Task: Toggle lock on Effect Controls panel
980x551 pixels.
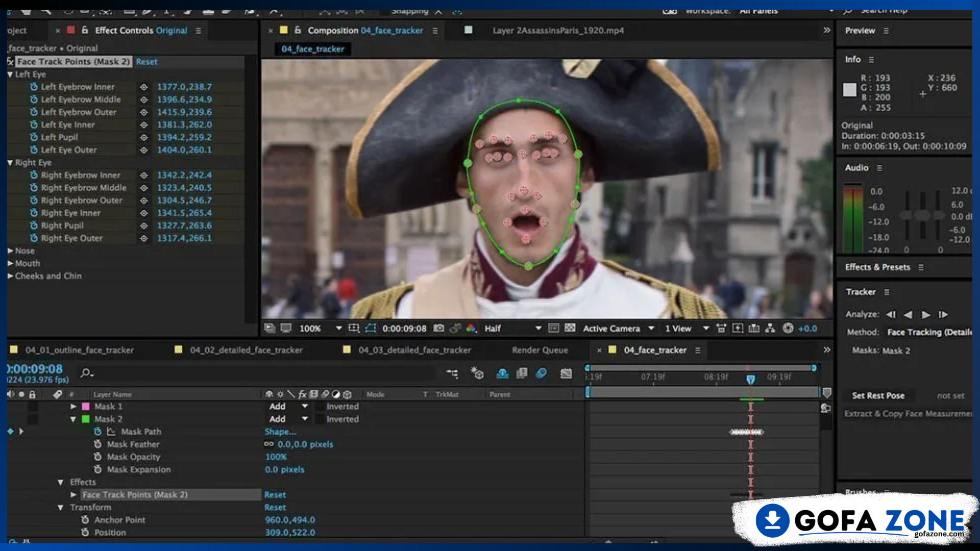Action: pyautogui.click(x=85, y=30)
